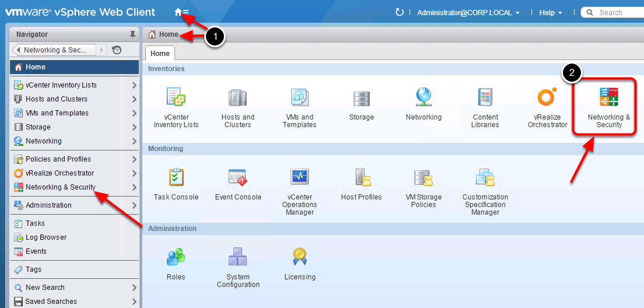Go back to Networking & Sec... in navigator

click(x=54, y=50)
